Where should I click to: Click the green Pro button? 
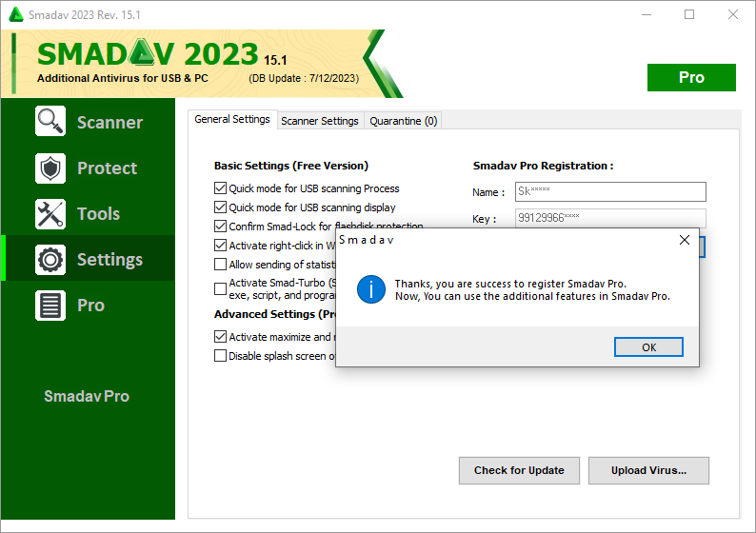(691, 78)
